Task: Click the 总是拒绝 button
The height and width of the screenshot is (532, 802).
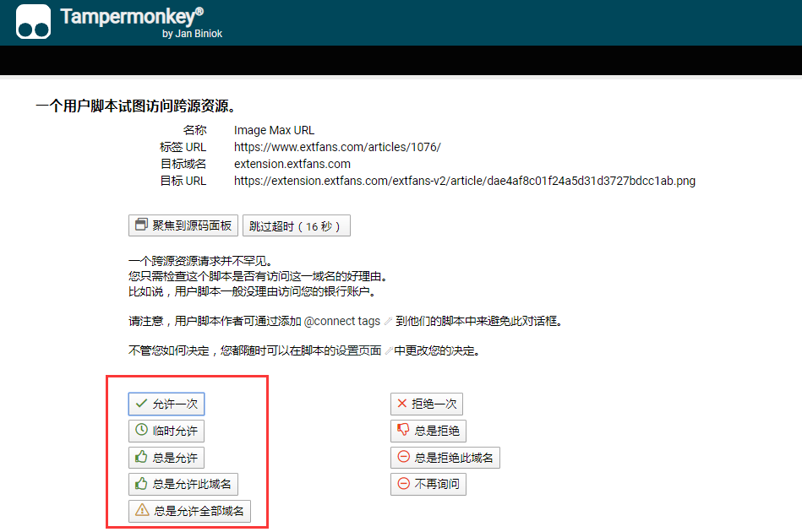Action: point(428,431)
